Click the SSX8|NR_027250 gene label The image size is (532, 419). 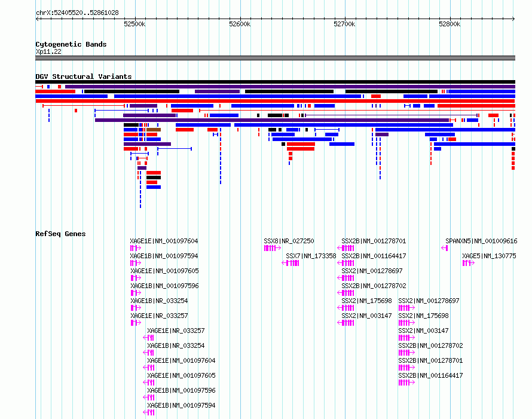[x=289, y=241]
